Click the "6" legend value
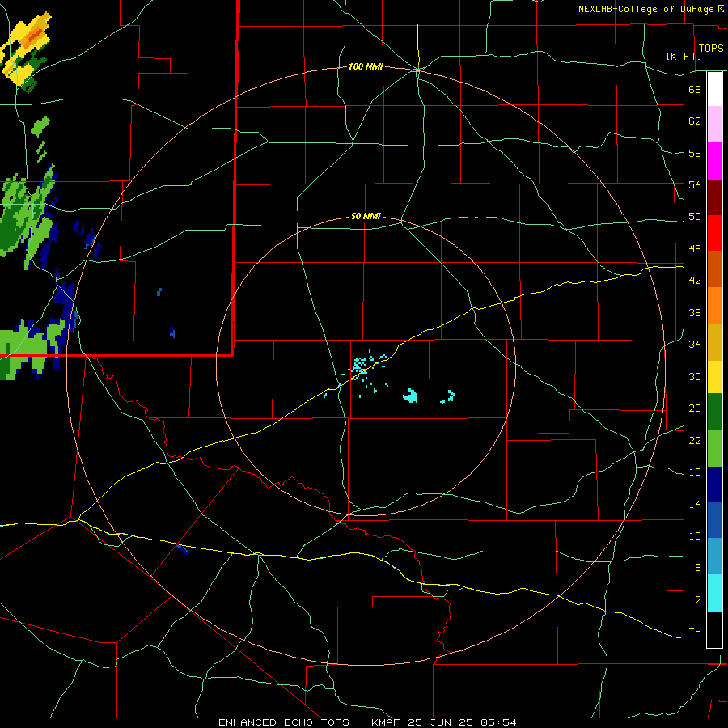 697,568
